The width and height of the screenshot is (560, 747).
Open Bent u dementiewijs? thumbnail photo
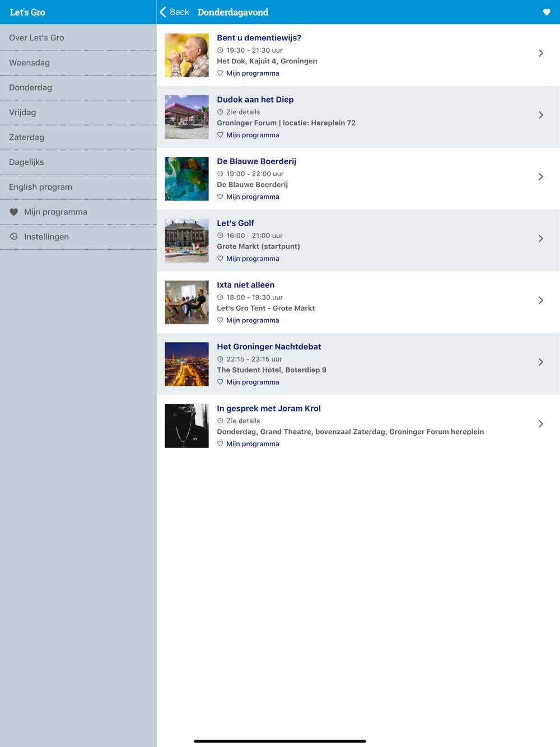coord(186,55)
